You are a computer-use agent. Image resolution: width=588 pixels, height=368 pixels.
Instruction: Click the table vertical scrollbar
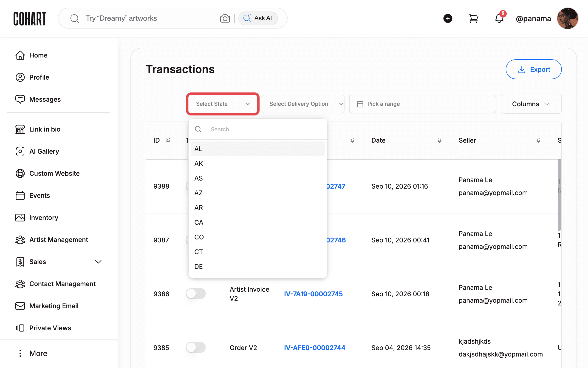[x=559, y=195]
